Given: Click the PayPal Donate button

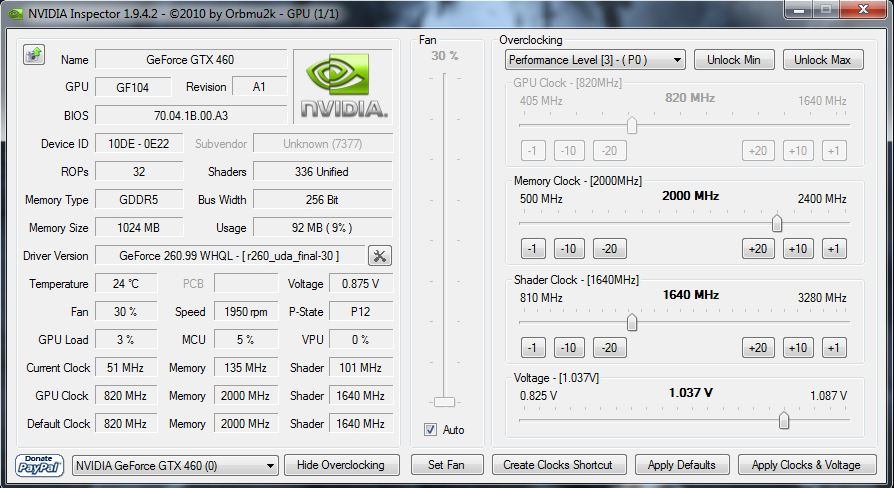Looking at the screenshot, I should [39, 465].
